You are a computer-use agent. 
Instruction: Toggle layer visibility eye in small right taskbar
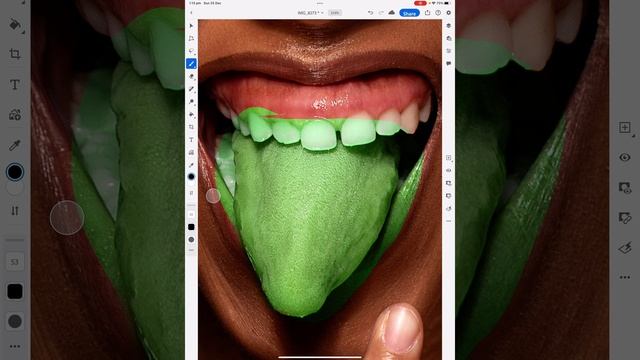[x=449, y=171]
